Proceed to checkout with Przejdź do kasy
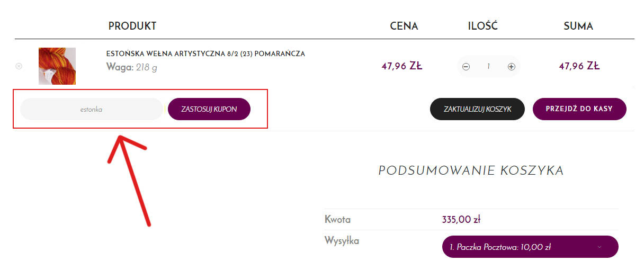Screen dimensions: 644x261 (579, 109)
